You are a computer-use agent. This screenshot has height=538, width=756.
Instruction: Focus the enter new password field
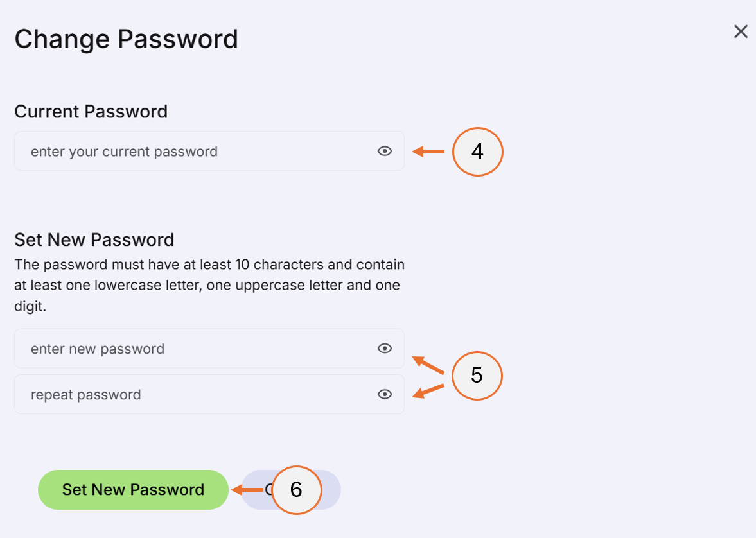click(193, 348)
